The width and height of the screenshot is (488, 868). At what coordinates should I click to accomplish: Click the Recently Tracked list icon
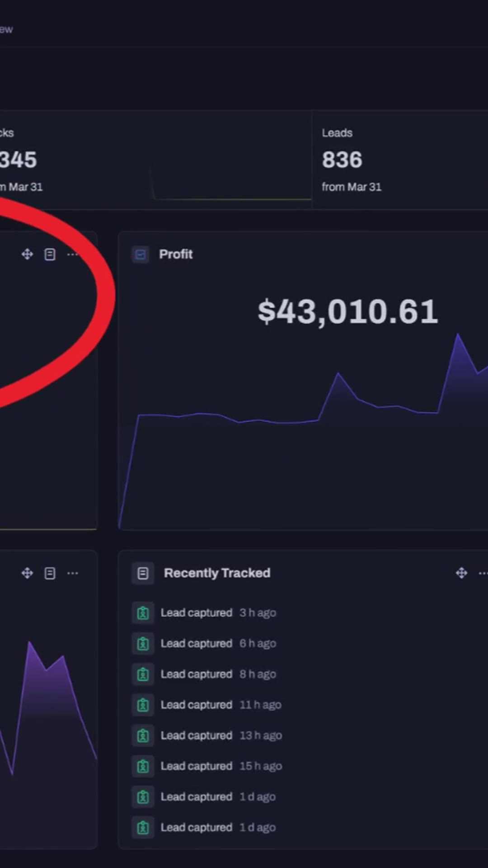[143, 573]
